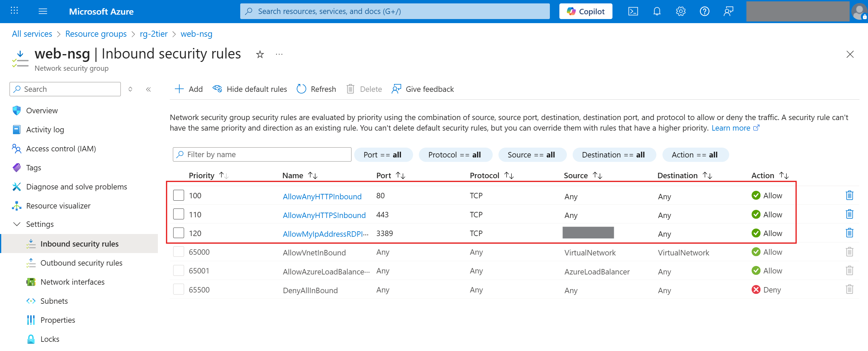The width and height of the screenshot is (868, 351).
Task: Sort rules by the Priority column
Action: pyautogui.click(x=201, y=175)
